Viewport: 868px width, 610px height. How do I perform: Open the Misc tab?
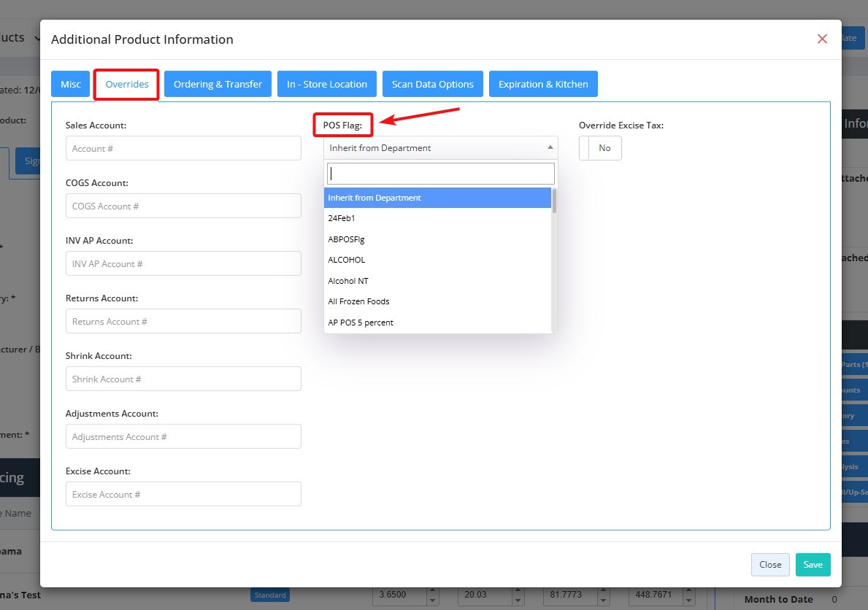[71, 84]
